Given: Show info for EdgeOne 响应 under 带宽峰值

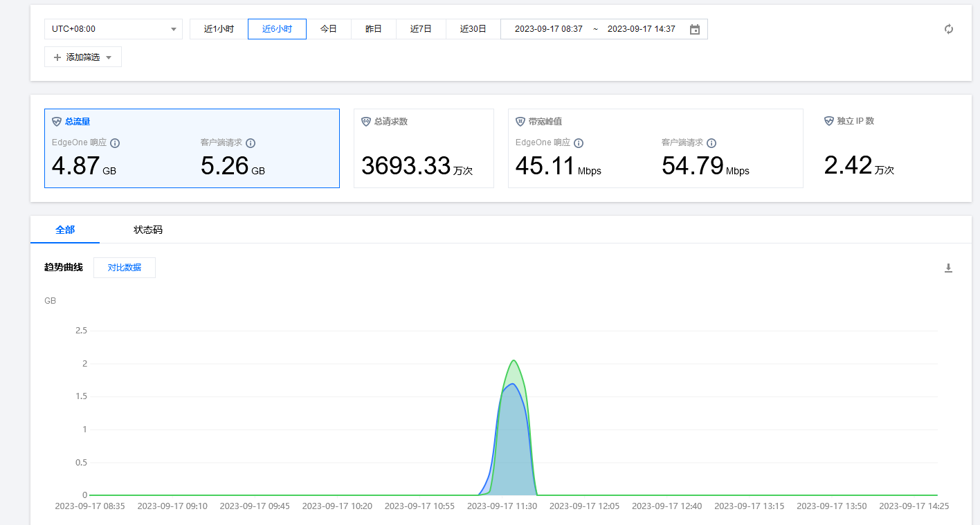Looking at the screenshot, I should point(579,143).
